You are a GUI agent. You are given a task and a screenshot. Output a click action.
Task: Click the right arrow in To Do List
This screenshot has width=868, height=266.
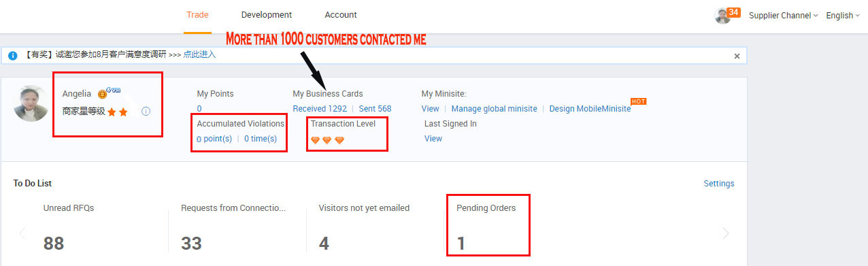tap(726, 233)
